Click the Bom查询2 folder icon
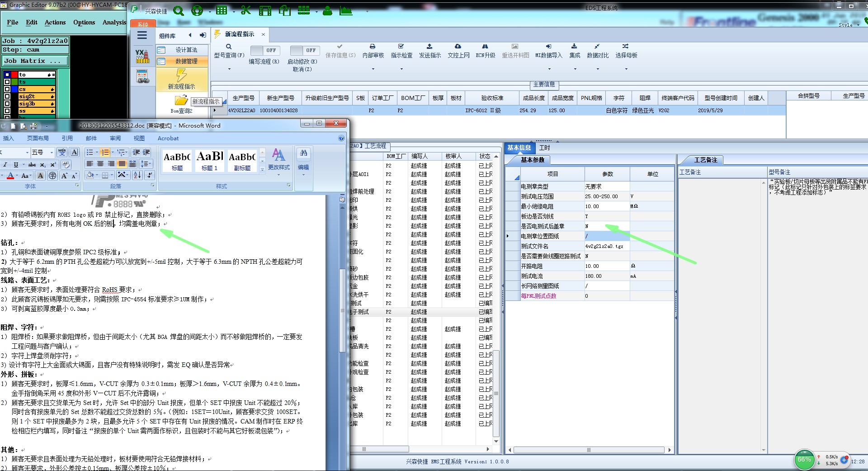Screen dimensions: 868x471 click(181, 100)
